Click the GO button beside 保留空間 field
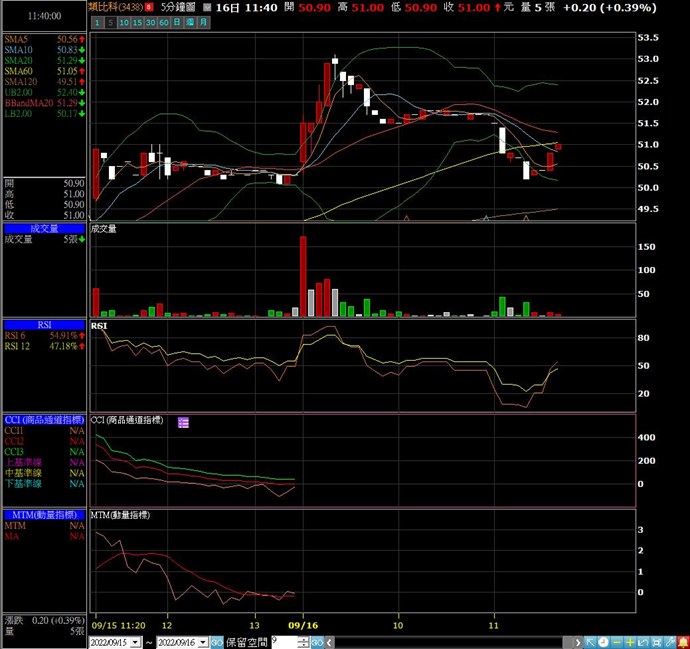The width and height of the screenshot is (690, 649). point(316,641)
